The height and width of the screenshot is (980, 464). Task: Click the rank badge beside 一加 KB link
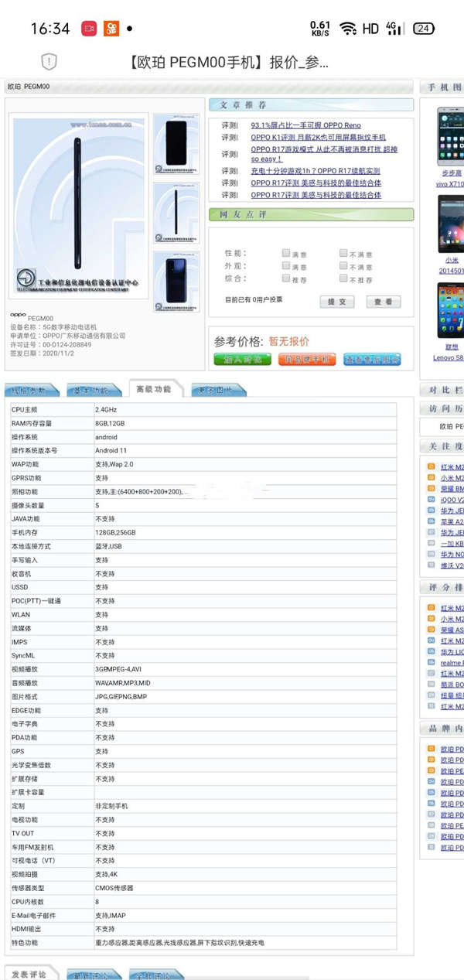(432, 543)
